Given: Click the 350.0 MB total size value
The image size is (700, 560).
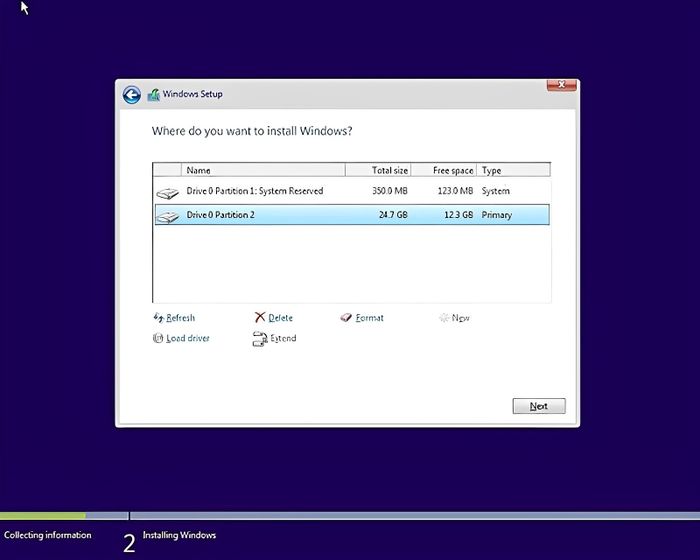Looking at the screenshot, I should [x=390, y=191].
